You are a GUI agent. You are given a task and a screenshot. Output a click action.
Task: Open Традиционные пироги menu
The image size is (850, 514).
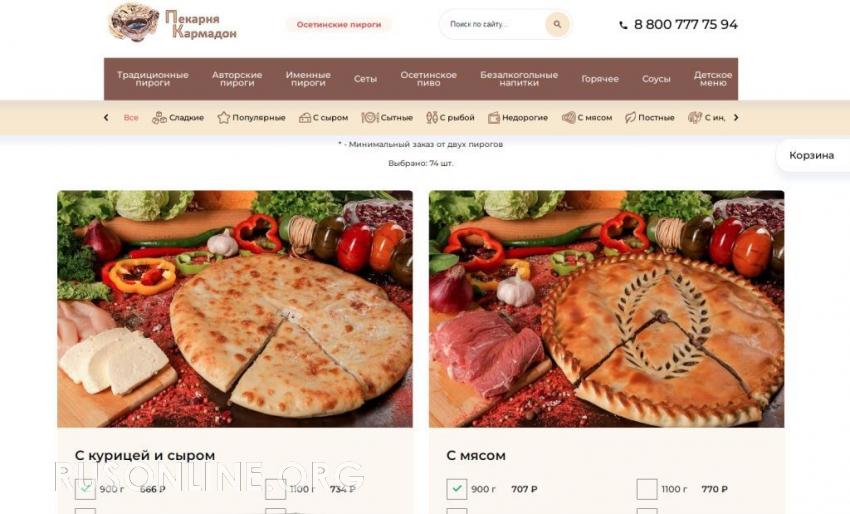(x=153, y=79)
